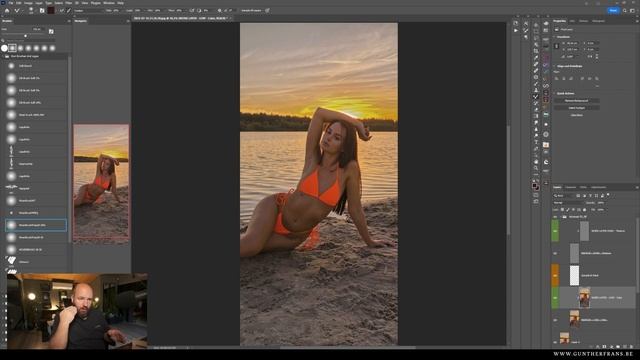The image size is (640, 360).
Task: Click the brush size slider in Brushes panel
Action: [x=25, y=36]
